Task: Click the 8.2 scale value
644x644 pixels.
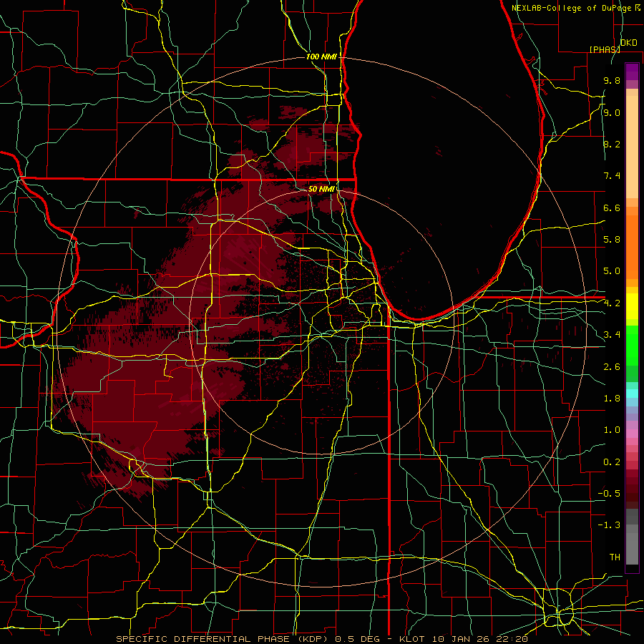Action: pyautogui.click(x=612, y=144)
